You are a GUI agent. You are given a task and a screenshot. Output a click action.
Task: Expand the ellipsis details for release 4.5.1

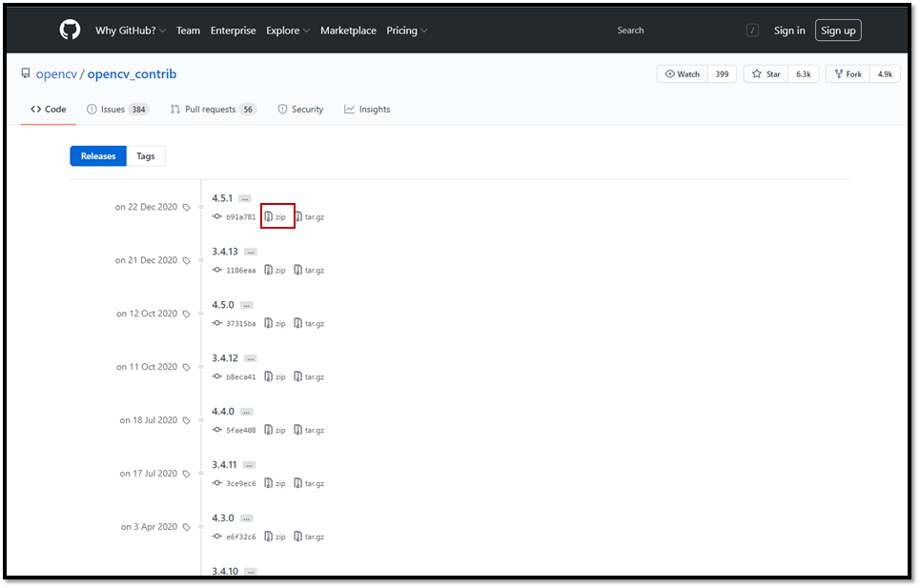pyautogui.click(x=245, y=199)
